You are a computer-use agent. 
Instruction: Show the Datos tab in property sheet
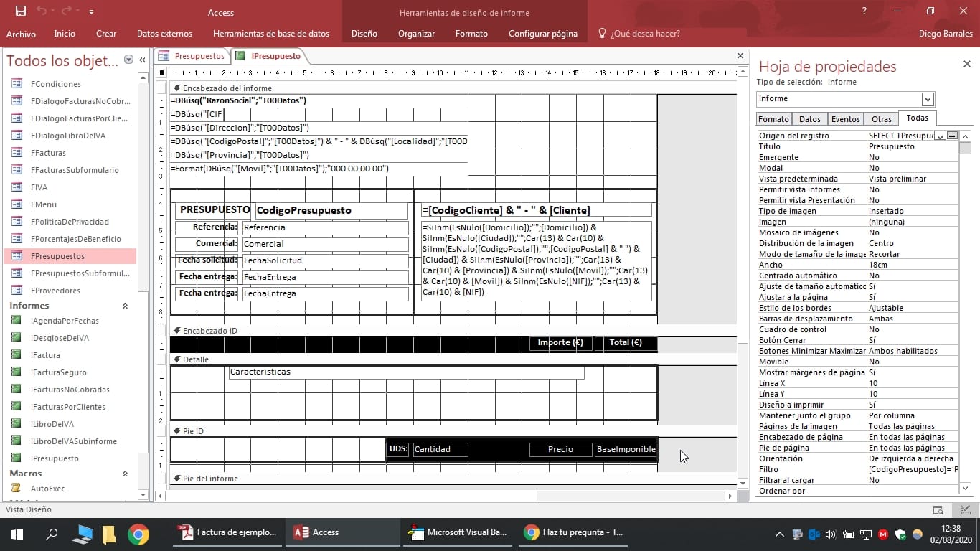click(810, 119)
